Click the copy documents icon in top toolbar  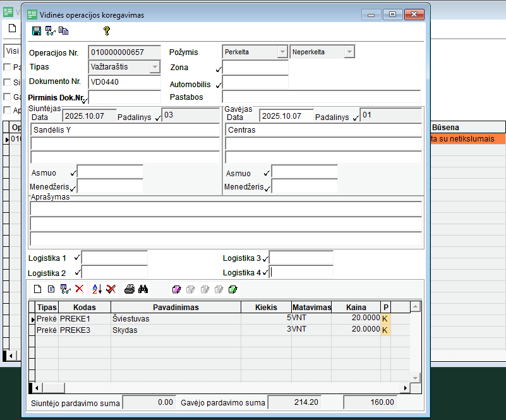(64, 30)
